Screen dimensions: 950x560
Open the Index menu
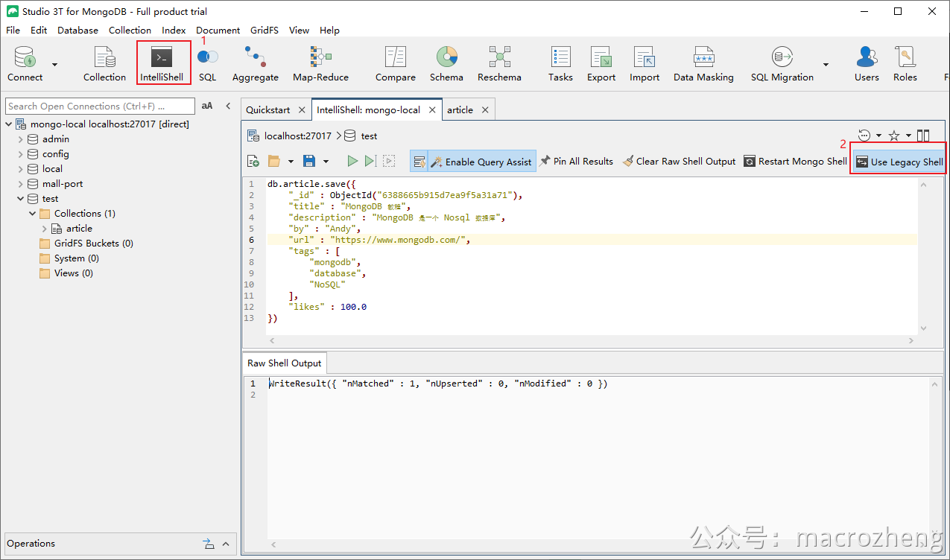click(174, 31)
